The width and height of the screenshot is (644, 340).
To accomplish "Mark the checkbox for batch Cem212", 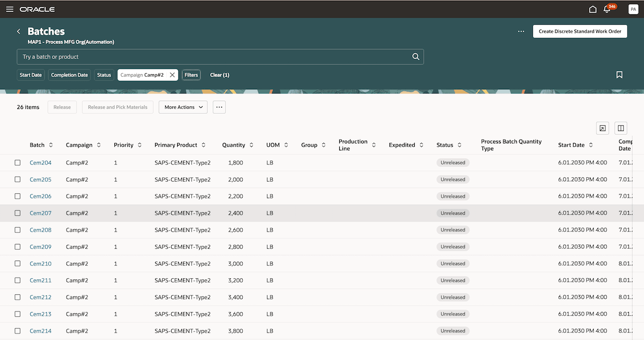I will coord(18,297).
